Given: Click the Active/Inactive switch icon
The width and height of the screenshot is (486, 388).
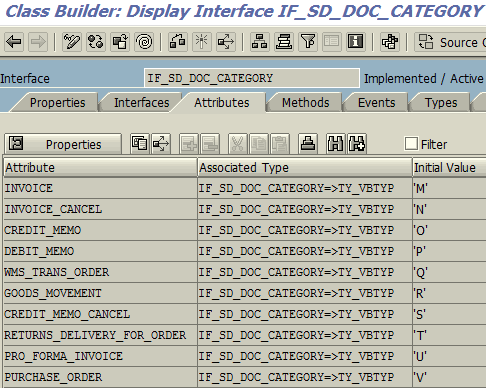Looking at the screenshot, I should coord(96,42).
